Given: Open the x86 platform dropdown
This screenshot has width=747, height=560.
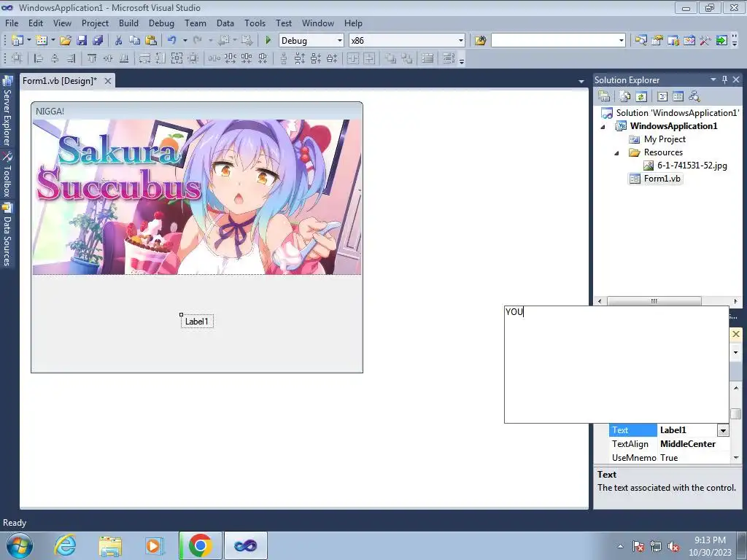Looking at the screenshot, I should click(461, 41).
